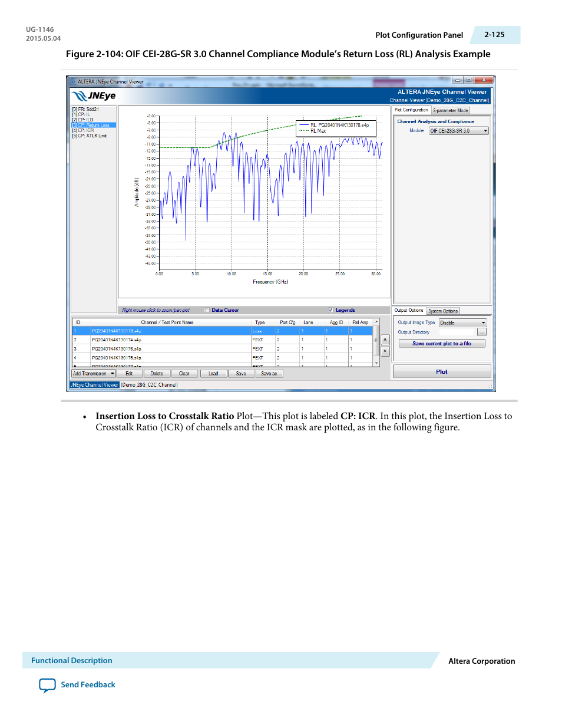Viewport: 562px width, 728px height.
Task: Switch to the S-parameter Mode tab
Action: click(451, 110)
